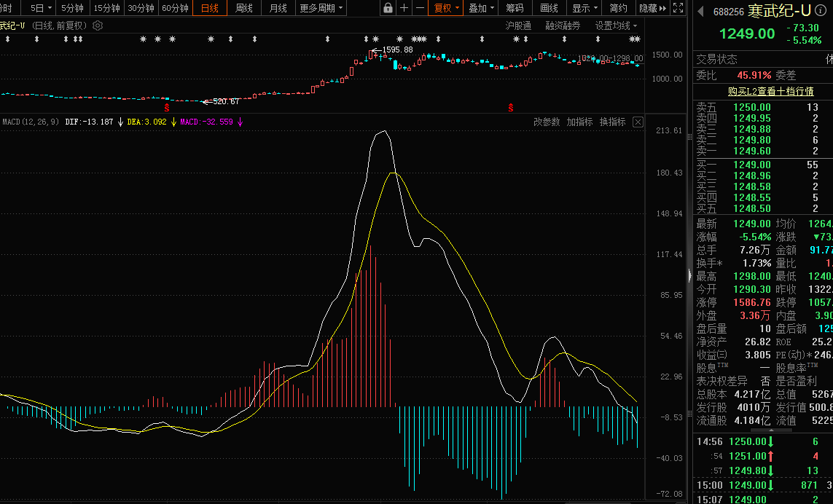Click the left arrow beside stock code 688256
The image size is (833, 504).
tap(701, 12)
